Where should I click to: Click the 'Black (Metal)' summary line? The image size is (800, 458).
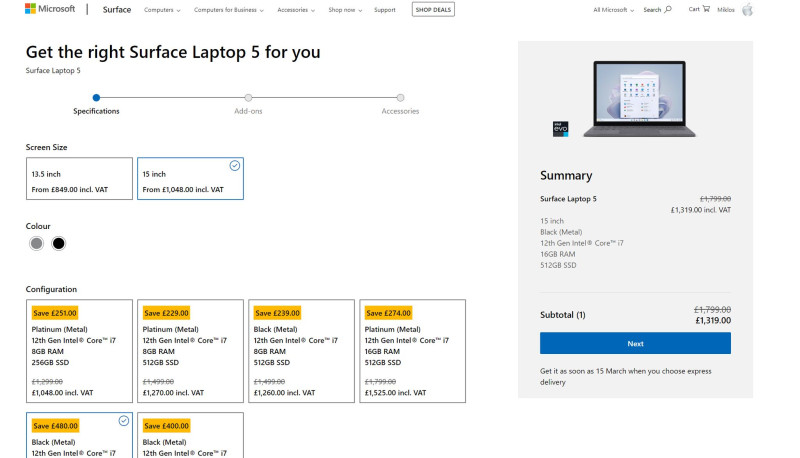(561, 232)
